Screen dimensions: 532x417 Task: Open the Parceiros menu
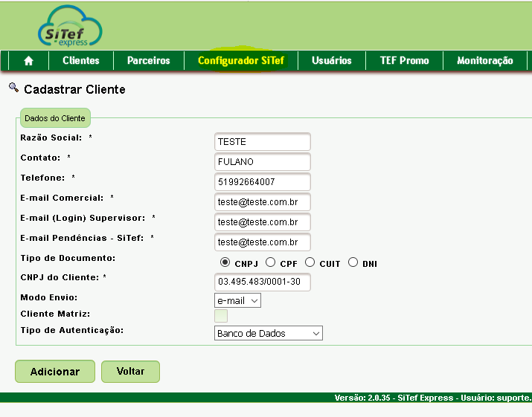point(148,61)
